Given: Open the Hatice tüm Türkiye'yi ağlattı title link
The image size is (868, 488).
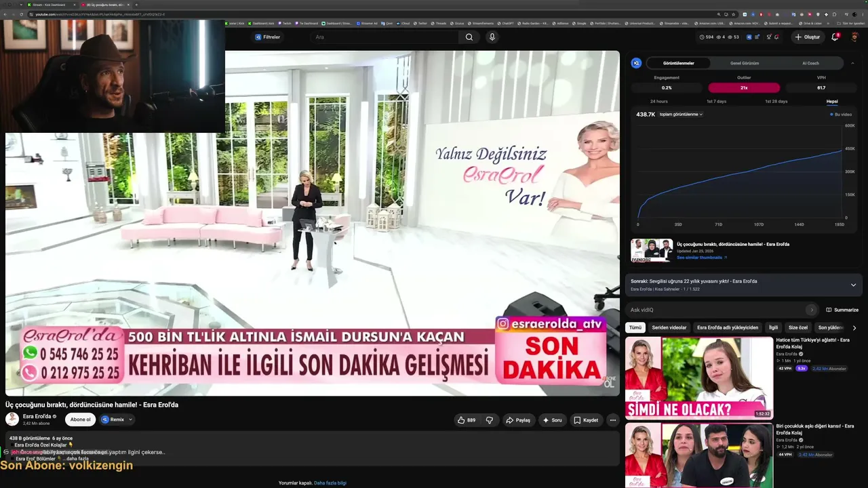Looking at the screenshot, I should 813,343.
